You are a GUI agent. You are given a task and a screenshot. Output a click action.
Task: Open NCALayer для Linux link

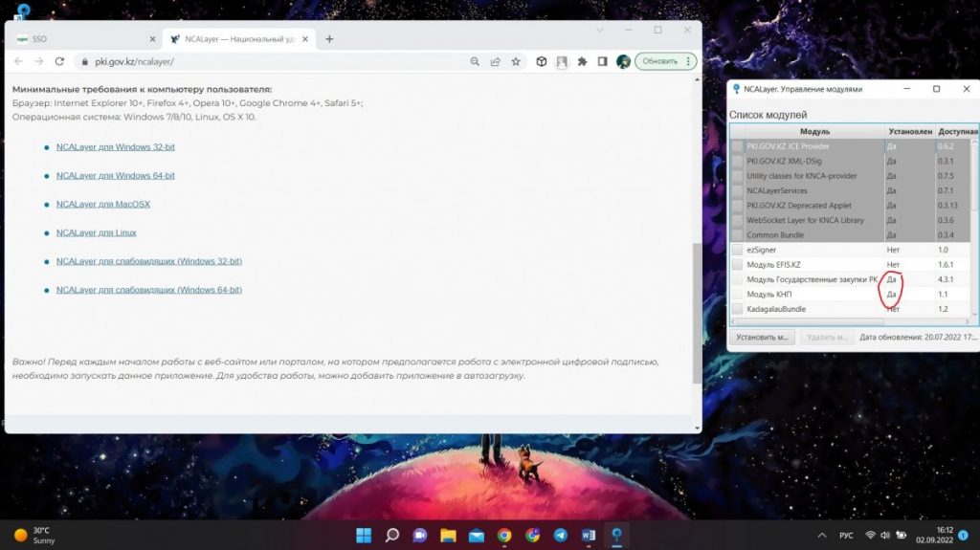[x=97, y=232]
